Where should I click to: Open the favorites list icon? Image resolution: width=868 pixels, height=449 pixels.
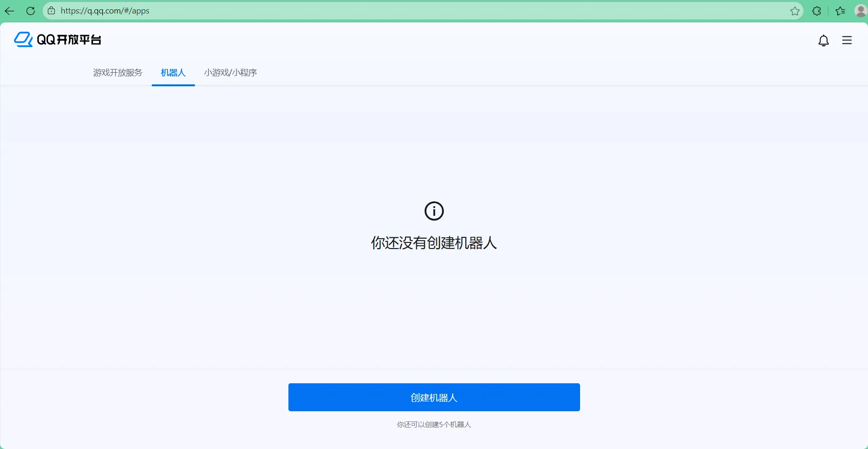point(840,11)
